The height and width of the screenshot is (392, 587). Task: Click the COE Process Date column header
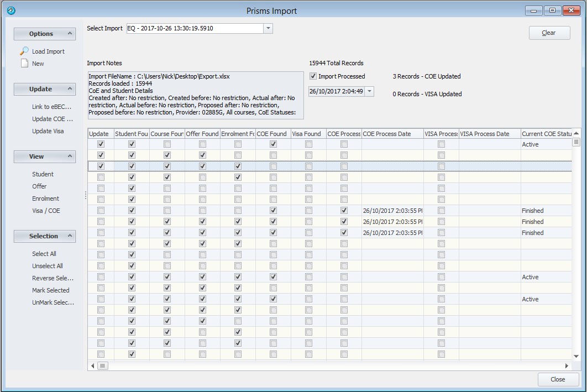[x=391, y=134]
